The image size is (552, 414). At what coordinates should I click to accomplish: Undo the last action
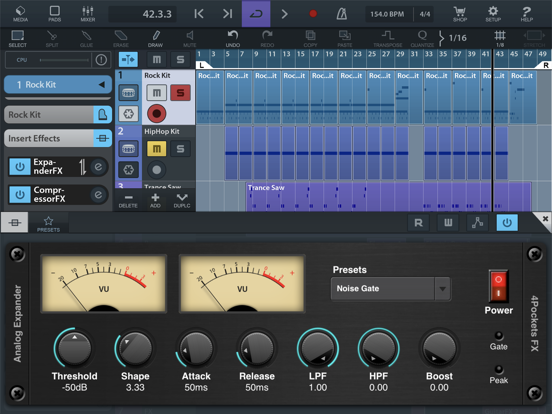(x=233, y=39)
